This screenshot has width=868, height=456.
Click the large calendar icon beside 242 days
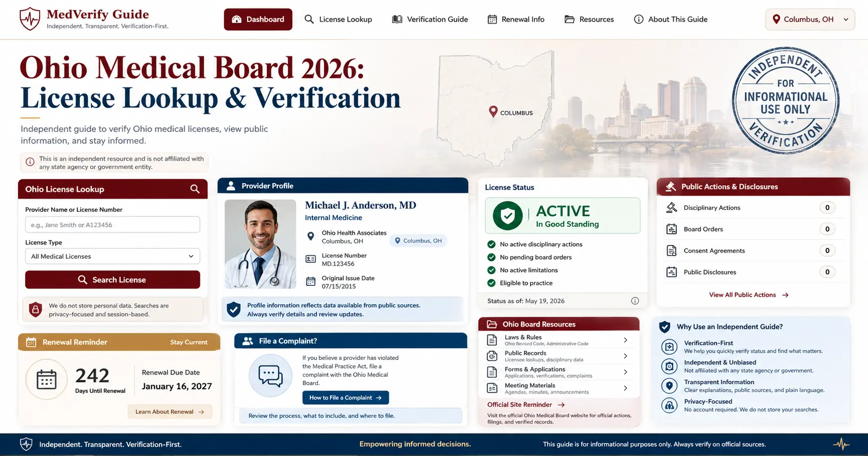point(46,379)
